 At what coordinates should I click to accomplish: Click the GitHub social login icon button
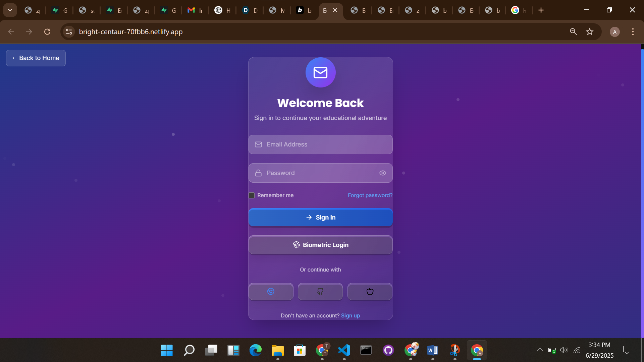tap(320, 291)
